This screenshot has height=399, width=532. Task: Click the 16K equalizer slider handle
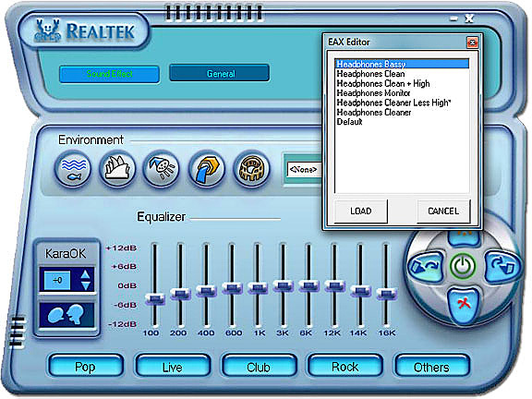(386, 293)
